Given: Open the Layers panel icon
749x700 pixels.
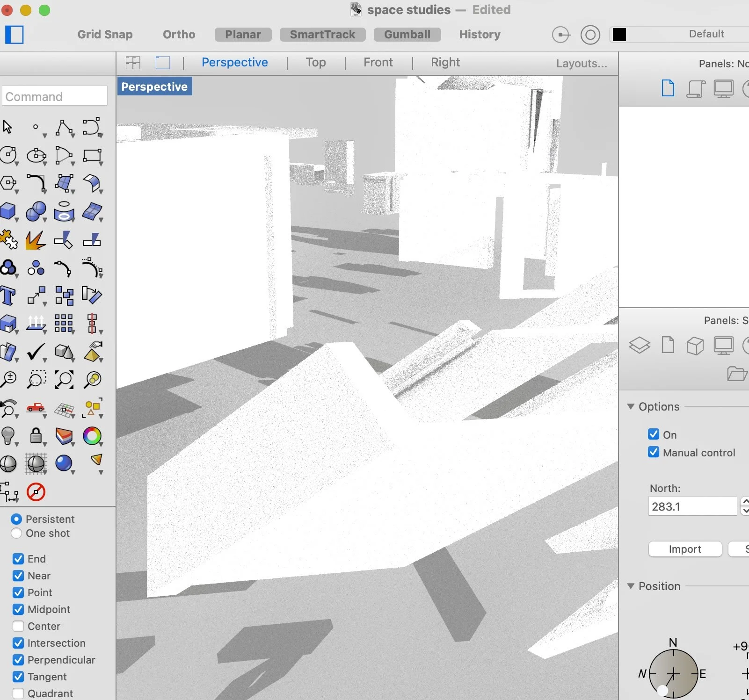Looking at the screenshot, I should tap(640, 345).
